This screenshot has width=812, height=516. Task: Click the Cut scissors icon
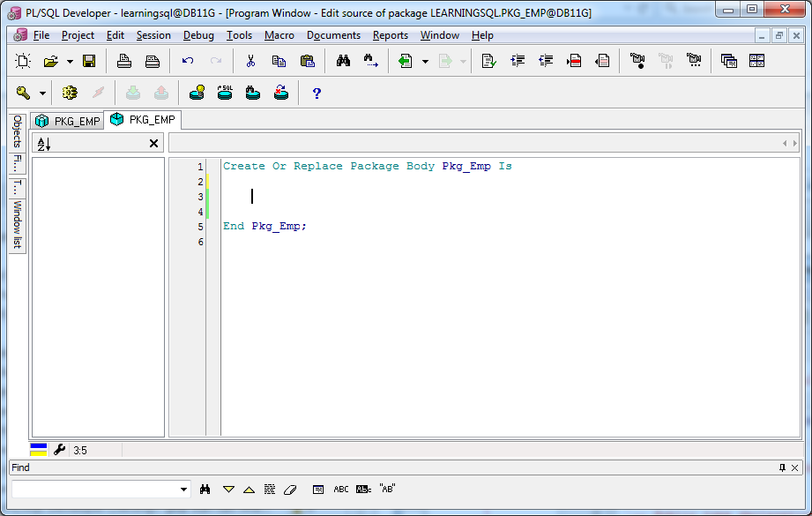tap(250, 61)
